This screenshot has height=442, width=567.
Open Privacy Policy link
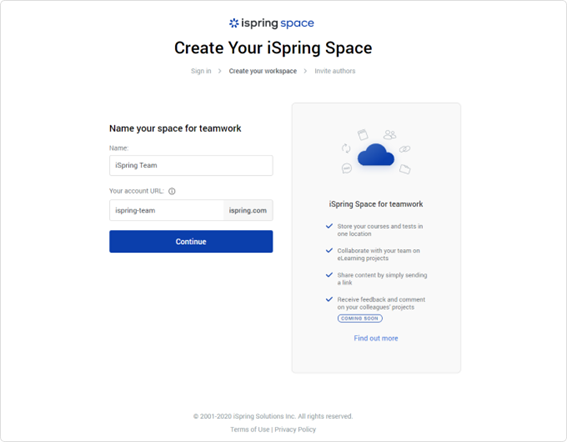295,429
